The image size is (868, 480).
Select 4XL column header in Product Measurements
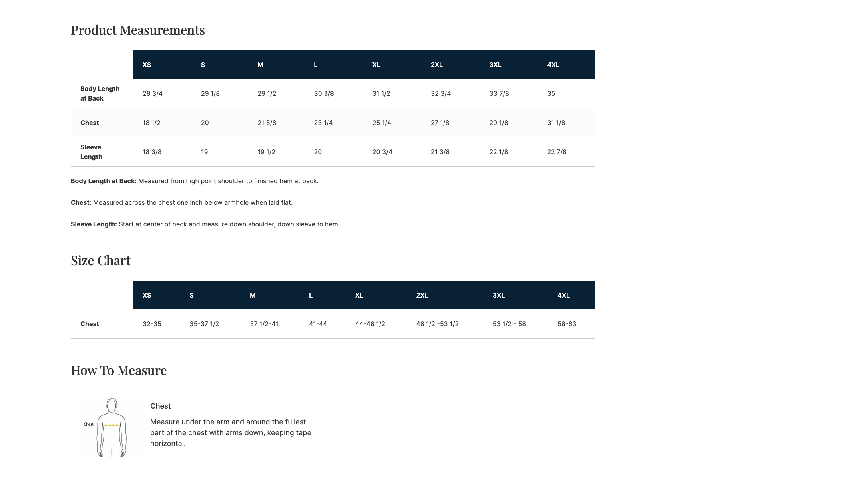pos(553,65)
